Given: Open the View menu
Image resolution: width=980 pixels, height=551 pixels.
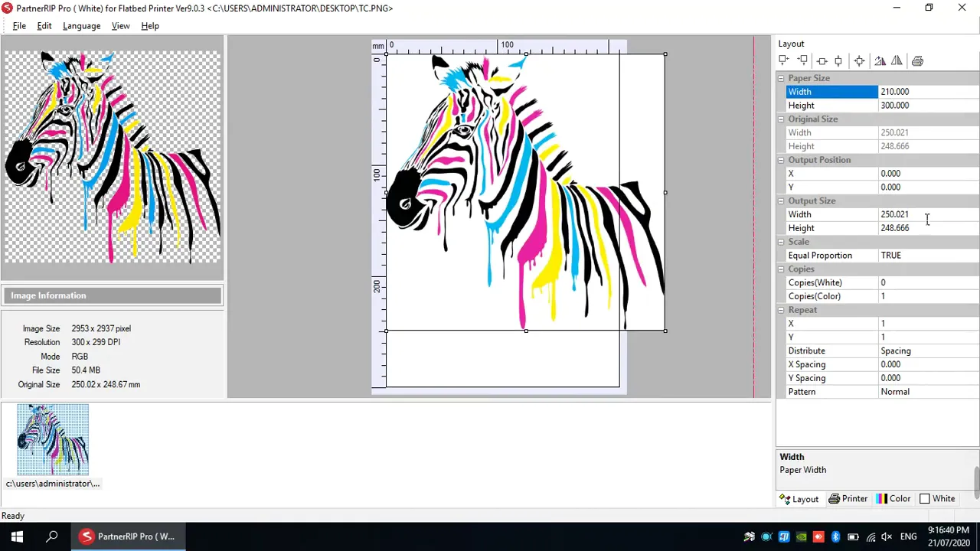Looking at the screenshot, I should tap(120, 26).
